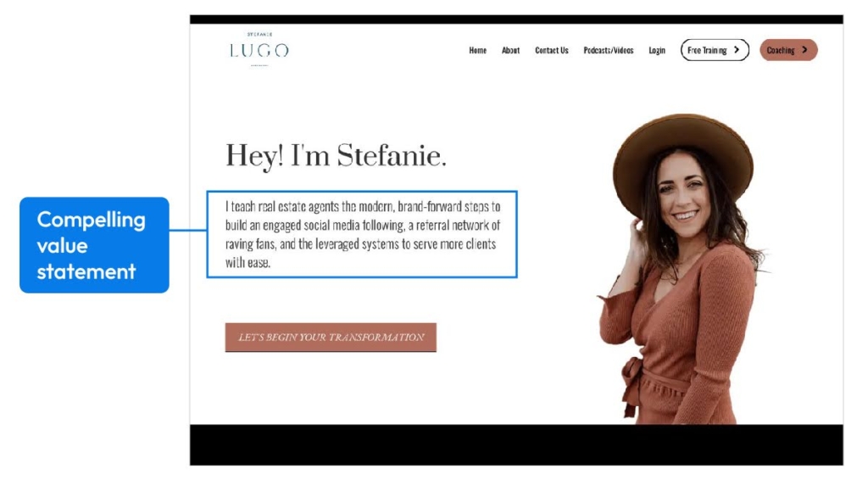Click the Compelling value statement callout label
Viewport: 868px width, 480px height.
click(94, 245)
